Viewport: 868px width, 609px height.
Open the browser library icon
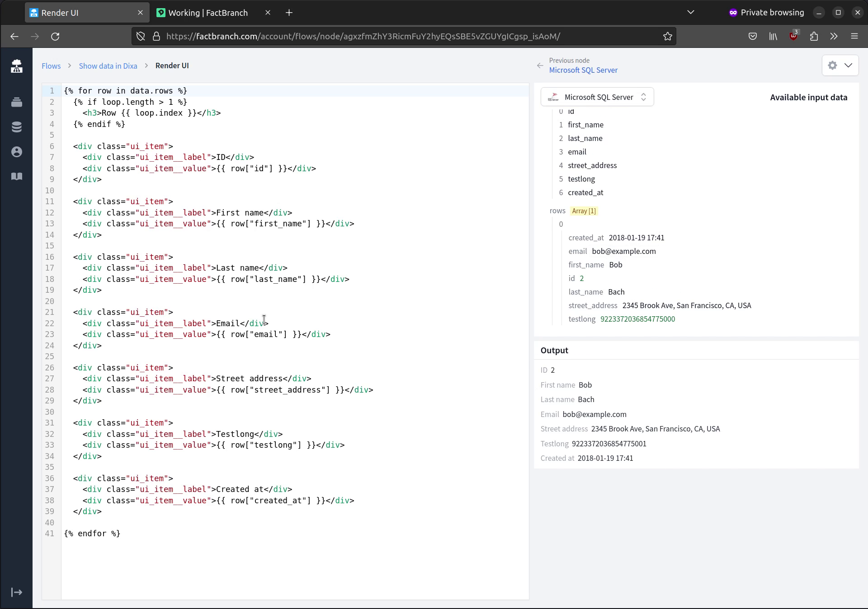[773, 36]
